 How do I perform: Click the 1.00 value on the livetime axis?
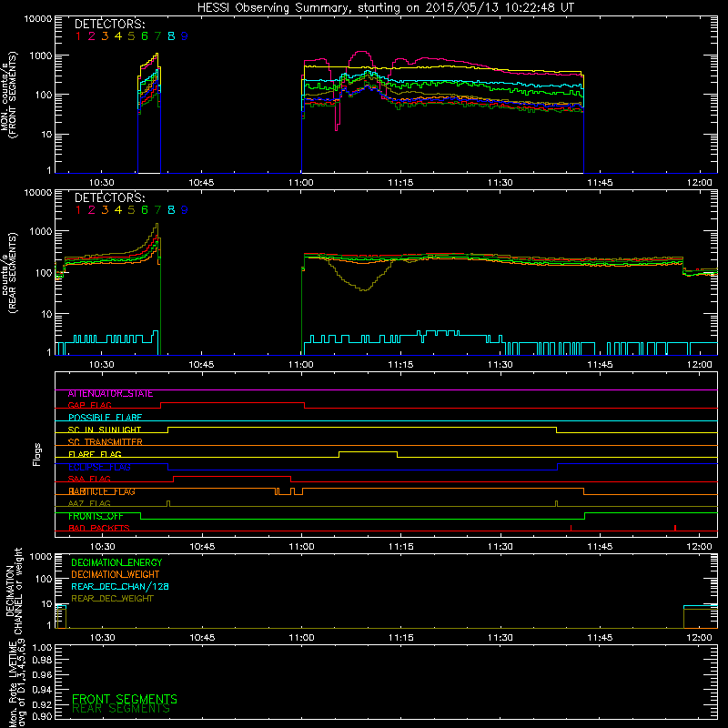pyautogui.click(x=42, y=647)
